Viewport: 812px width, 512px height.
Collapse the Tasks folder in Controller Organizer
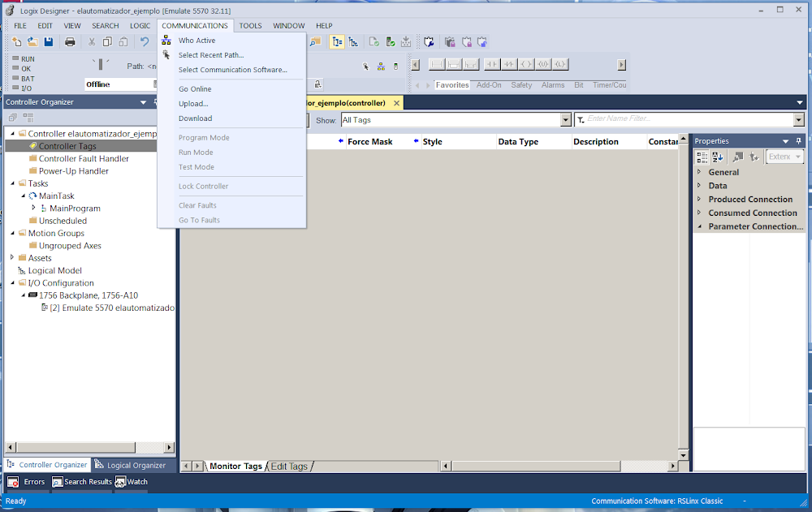coord(12,183)
